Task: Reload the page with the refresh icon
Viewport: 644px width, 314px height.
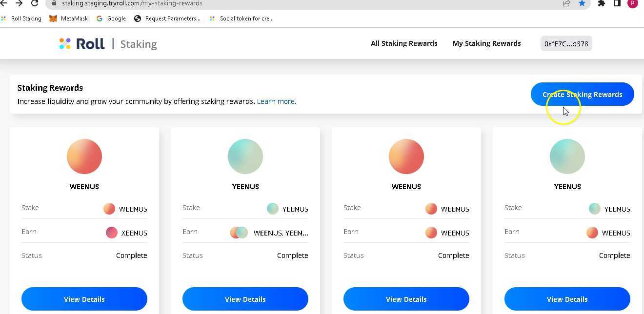Action: pos(35,3)
